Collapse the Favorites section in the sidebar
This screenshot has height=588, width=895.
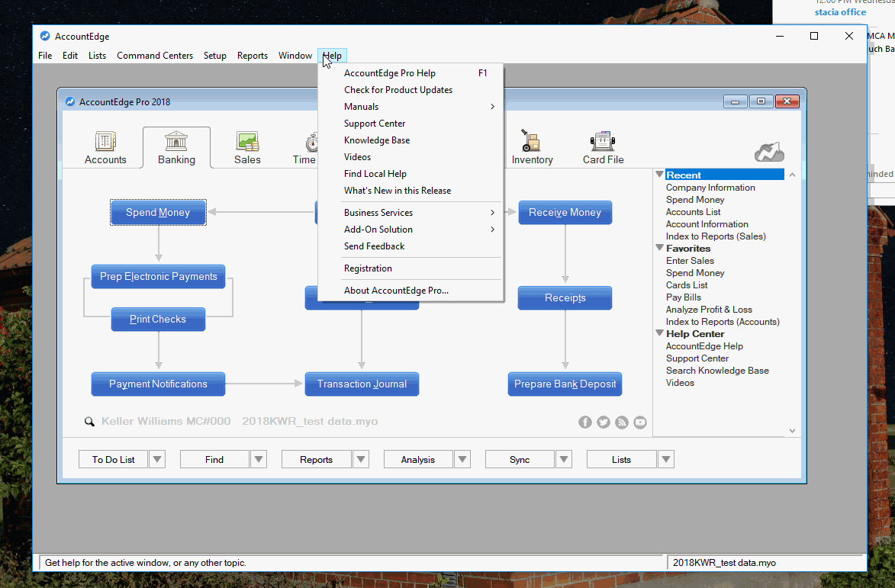pyautogui.click(x=660, y=249)
